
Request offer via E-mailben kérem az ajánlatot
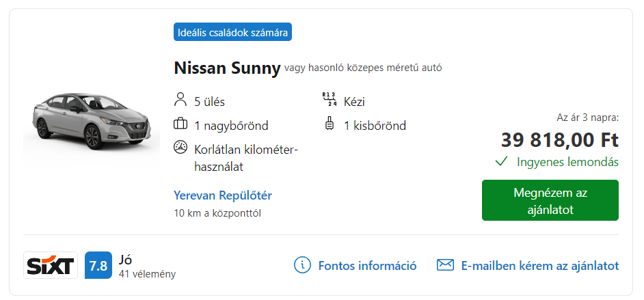(x=540, y=266)
